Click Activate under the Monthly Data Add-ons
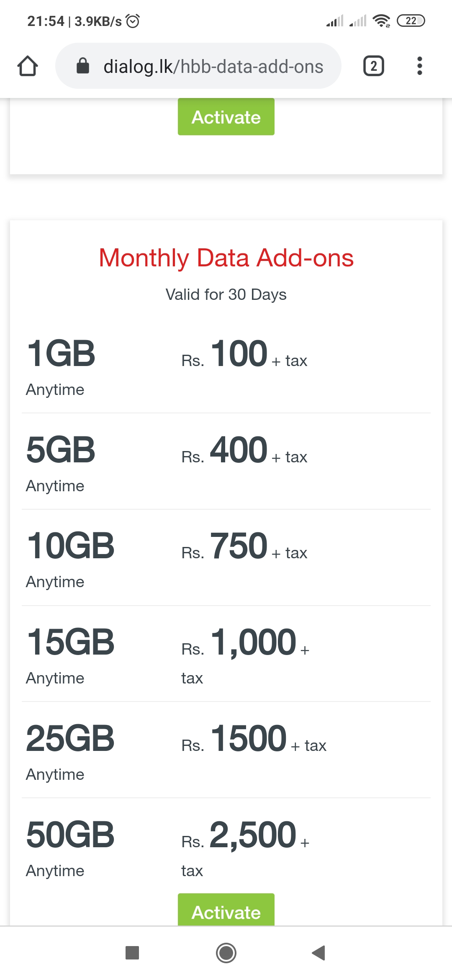This screenshot has height=980, width=452. pyautogui.click(x=226, y=909)
